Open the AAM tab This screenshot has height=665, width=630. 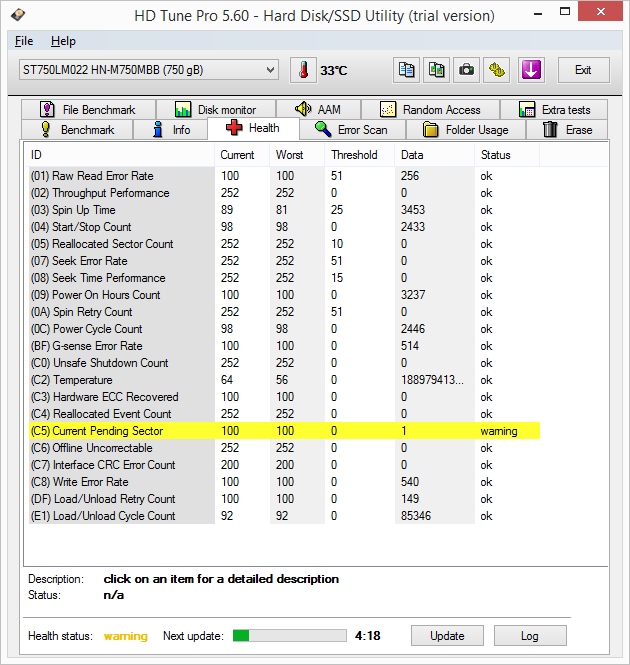[318, 110]
